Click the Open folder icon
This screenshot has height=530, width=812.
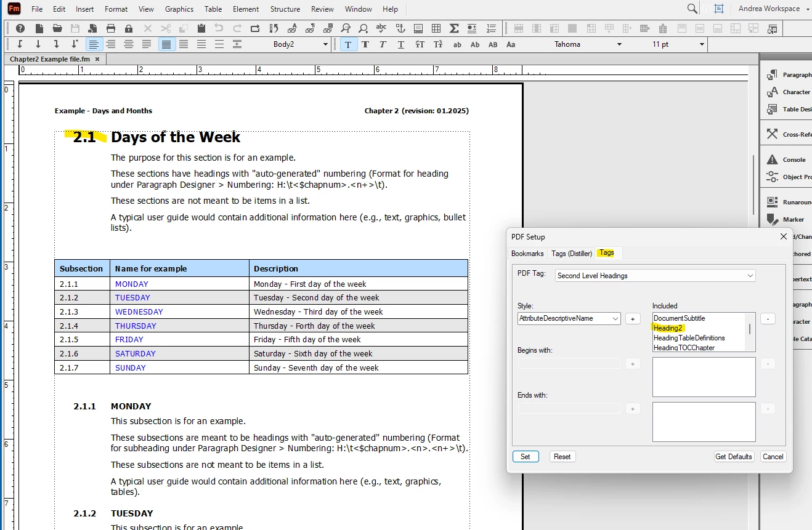coord(57,28)
